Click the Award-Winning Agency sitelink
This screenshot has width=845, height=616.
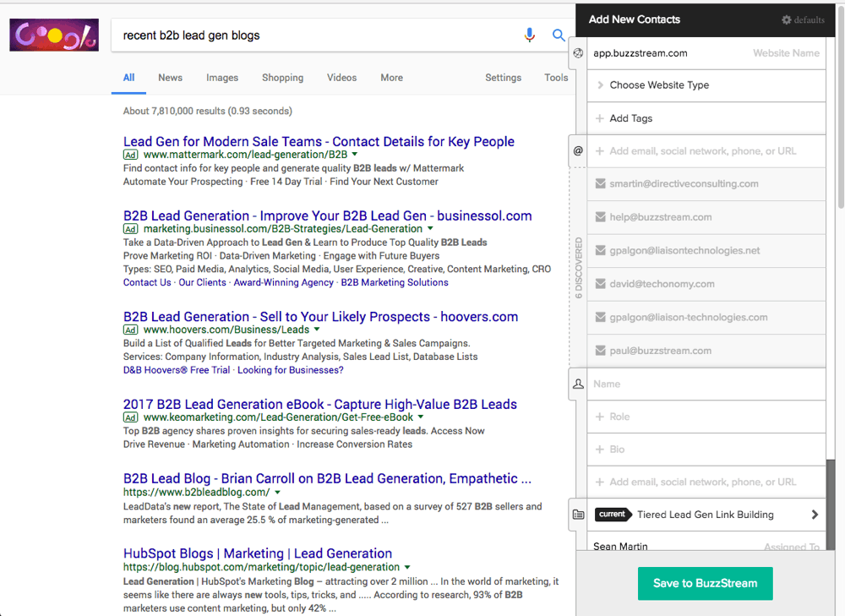click(283, 282)
